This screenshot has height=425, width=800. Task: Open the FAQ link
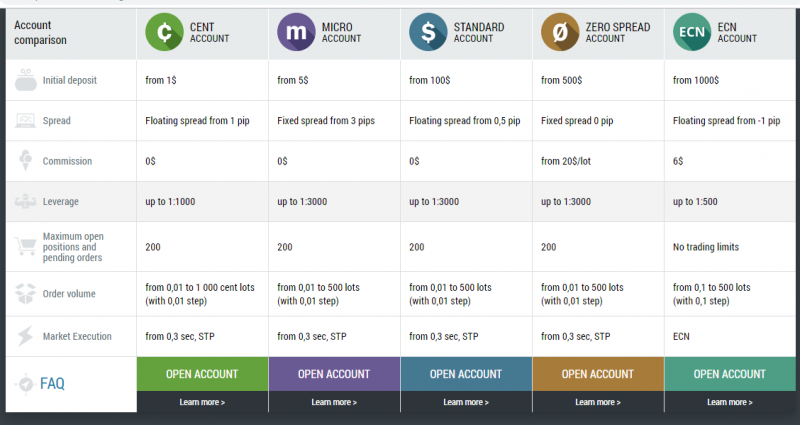click(52, 383)
